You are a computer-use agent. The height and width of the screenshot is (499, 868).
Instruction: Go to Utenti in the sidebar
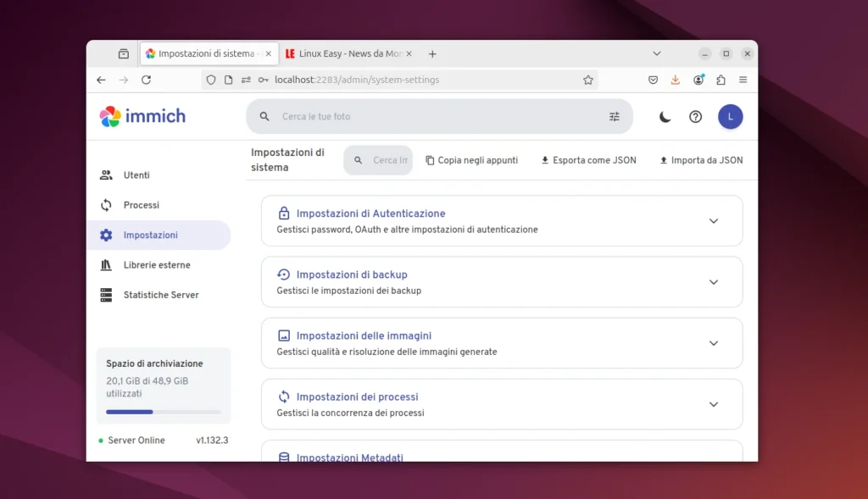159,175
